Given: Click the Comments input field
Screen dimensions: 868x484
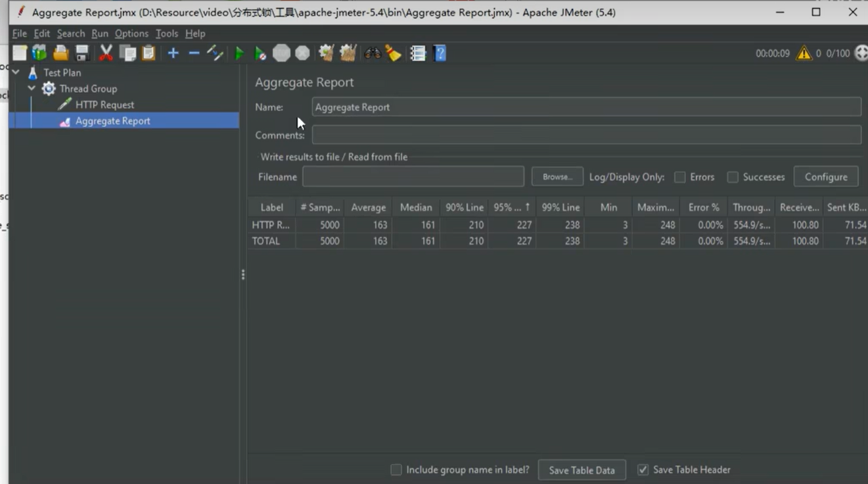Looking at the screenshot, I should coord(586,135).
